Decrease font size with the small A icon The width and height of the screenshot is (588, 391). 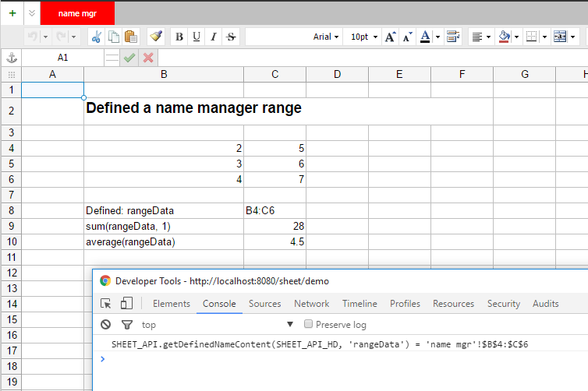(x=407, y=37)
